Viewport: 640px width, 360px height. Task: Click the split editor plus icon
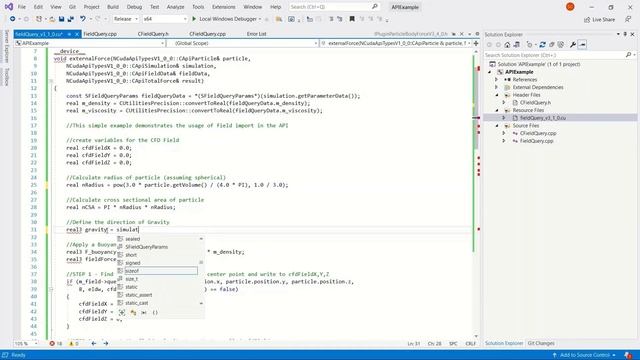tap(476, 43)
